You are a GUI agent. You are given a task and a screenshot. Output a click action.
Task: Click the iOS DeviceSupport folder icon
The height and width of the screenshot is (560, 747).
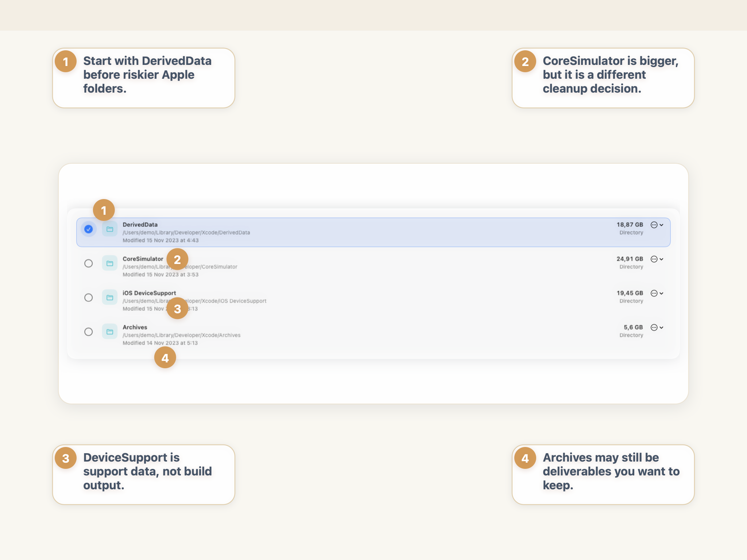(109, 297)
